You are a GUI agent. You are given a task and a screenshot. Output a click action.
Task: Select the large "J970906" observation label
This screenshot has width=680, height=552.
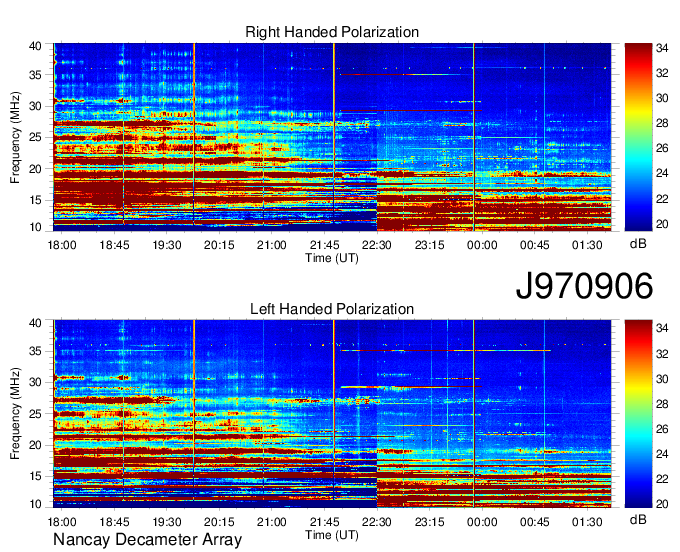click(584, 286)
